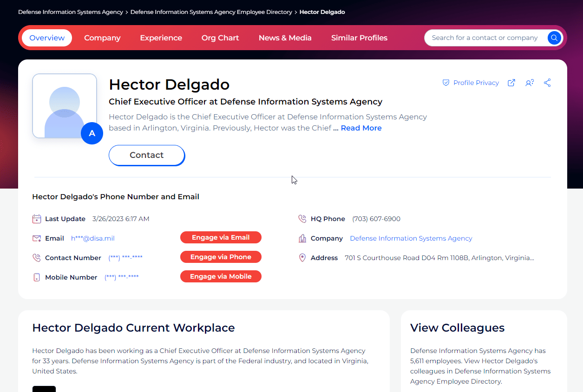Click Hector Delgado Current Workplace heading

(133, 328)
